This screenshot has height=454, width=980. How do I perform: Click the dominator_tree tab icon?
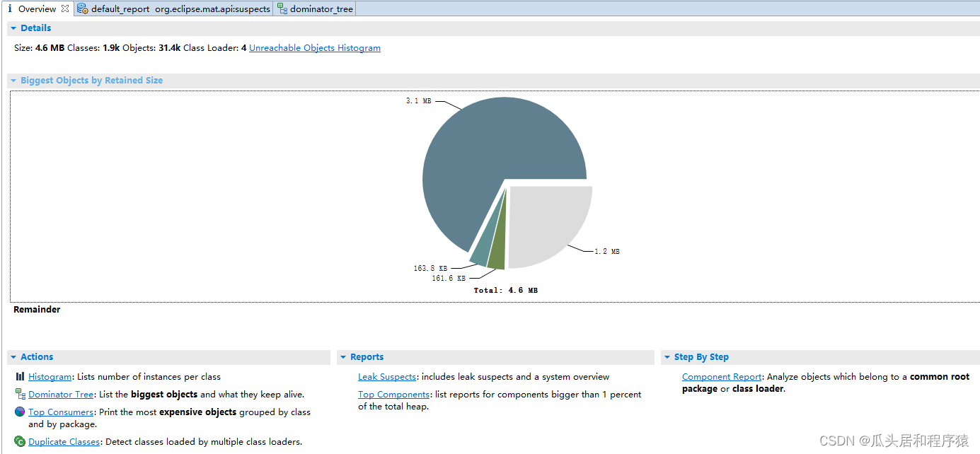(x=282, y=9)
